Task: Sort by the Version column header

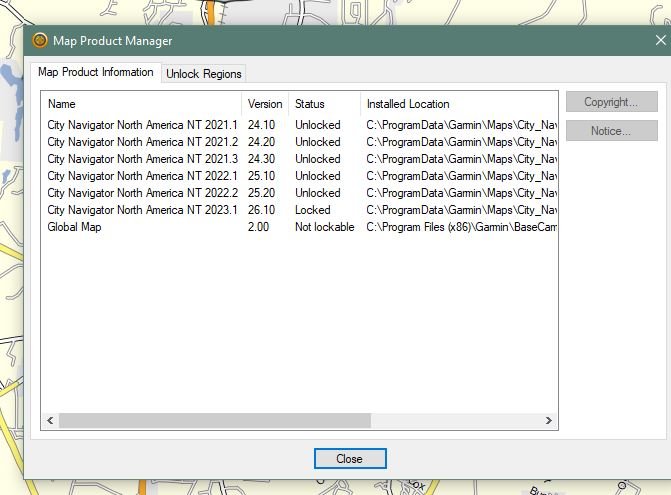Action: point(265,104)
